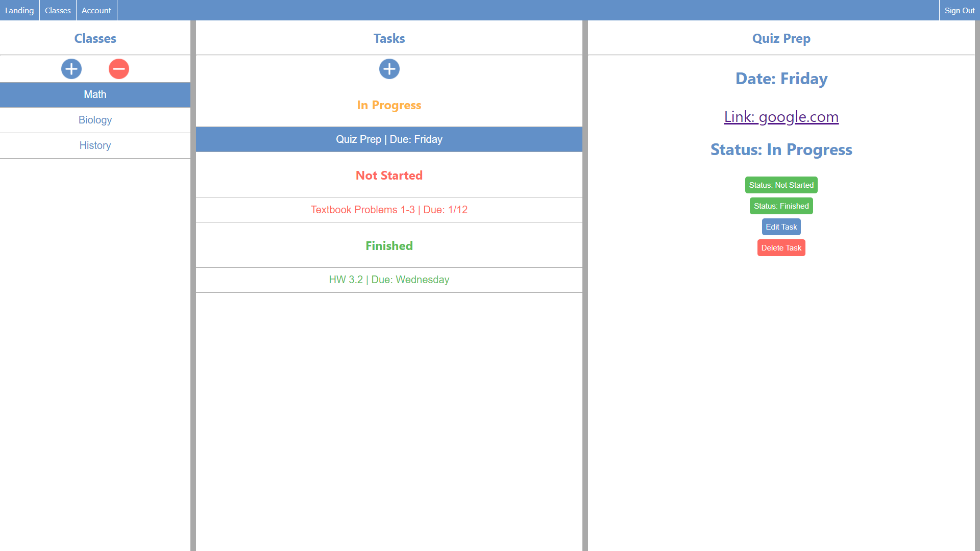This screenshot has height=551, width=980.
Task: Select the History class
Action: coord(95,145)
